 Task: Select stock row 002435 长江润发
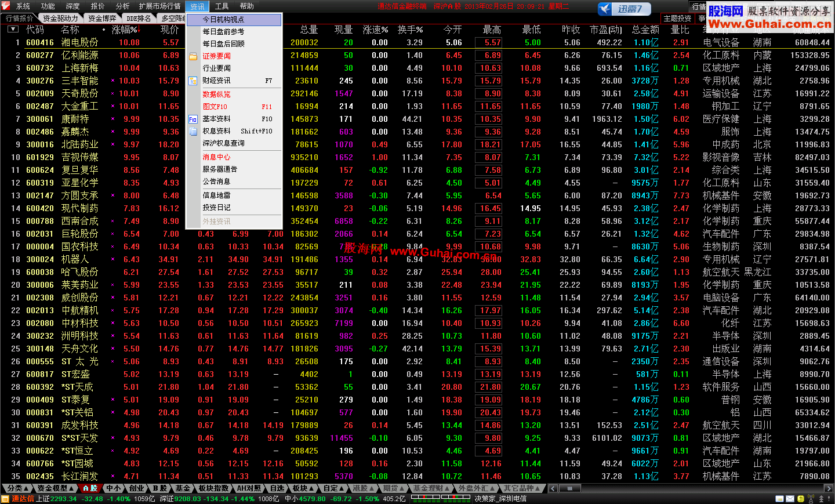(418, 476)
